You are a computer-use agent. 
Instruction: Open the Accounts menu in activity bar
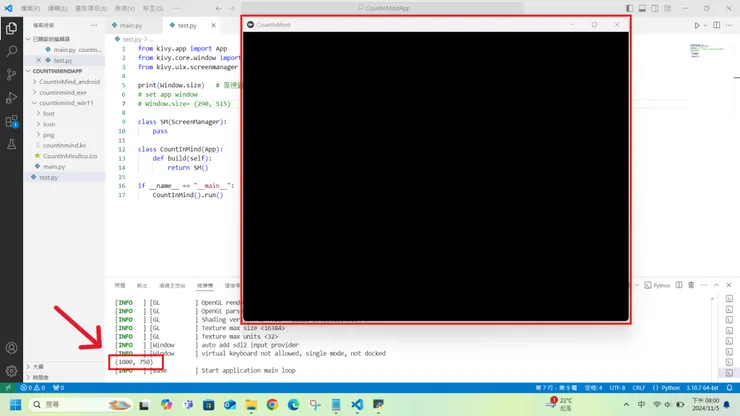point(11,348)
